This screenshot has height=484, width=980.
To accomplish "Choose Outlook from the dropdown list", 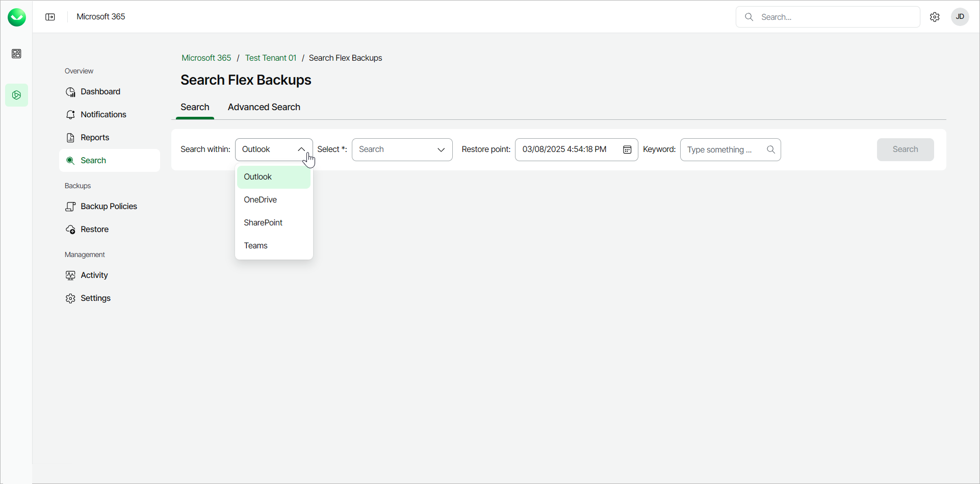I will point(274,177).
